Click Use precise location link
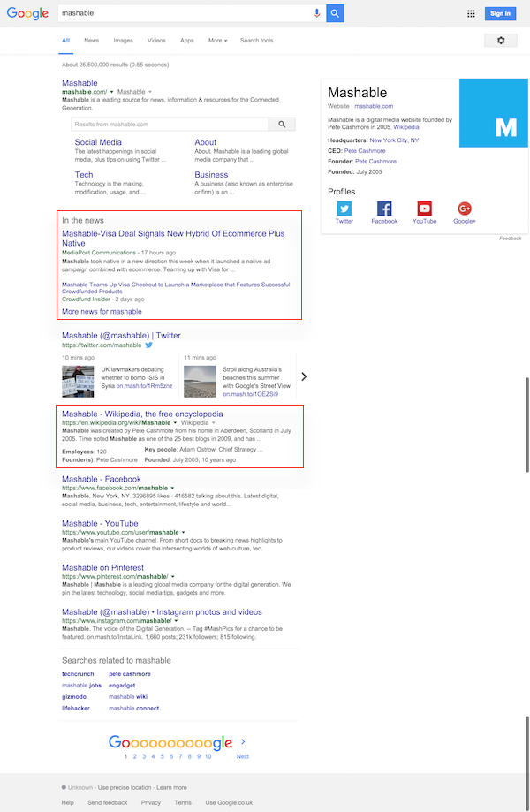Viewport: 530px width, 812px height. 124,787
